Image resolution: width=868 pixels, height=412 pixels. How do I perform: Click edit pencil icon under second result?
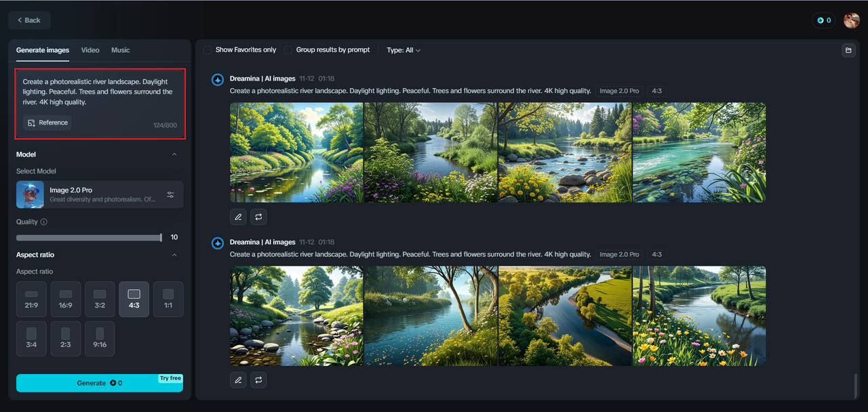pos(238,380)
